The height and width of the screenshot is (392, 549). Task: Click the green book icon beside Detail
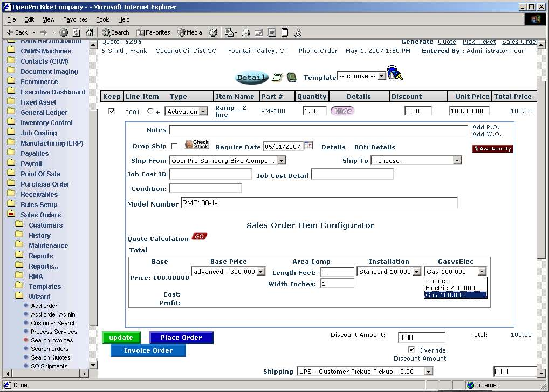click(x=292, y=77)
